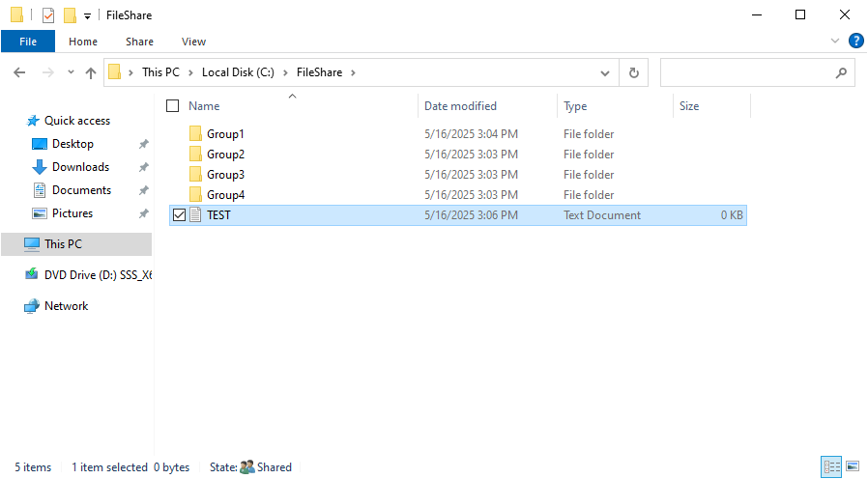Switch to the Home ribbon tab

tap(83, 42)
